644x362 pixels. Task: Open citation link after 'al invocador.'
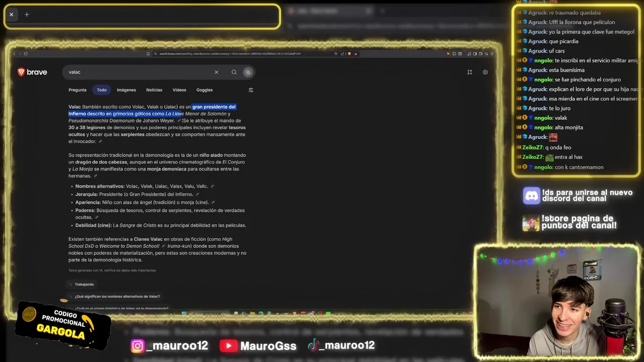point(100,142)
